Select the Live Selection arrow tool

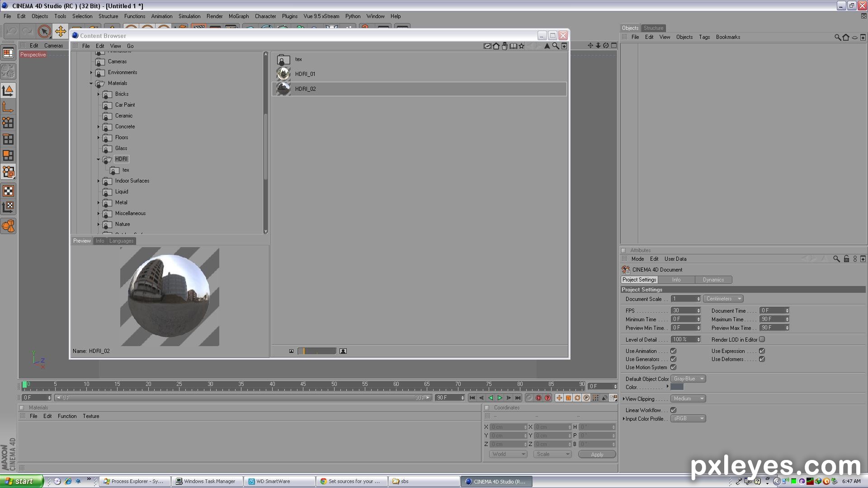coord(44,32)
